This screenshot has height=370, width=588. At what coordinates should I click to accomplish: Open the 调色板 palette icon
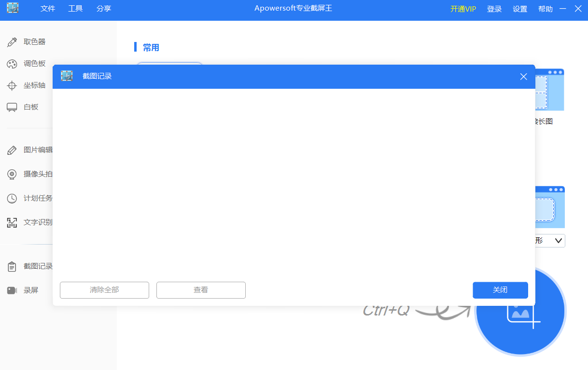pos(12,64)
